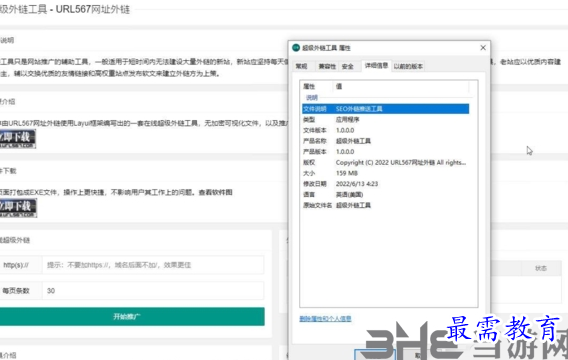Image resolution: width=568 pixels, height=360 pixels.
Task: Select the 版权 Copyright row
Action: 385,162
